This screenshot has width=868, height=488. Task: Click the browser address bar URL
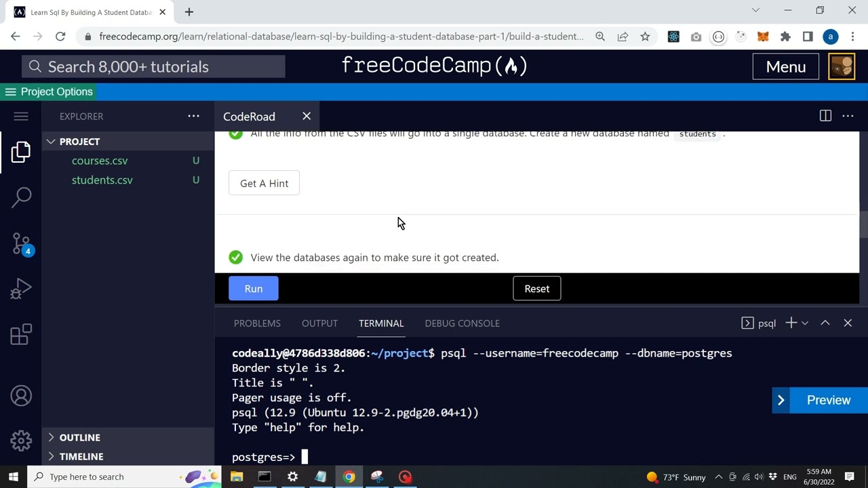coord(341,37)
